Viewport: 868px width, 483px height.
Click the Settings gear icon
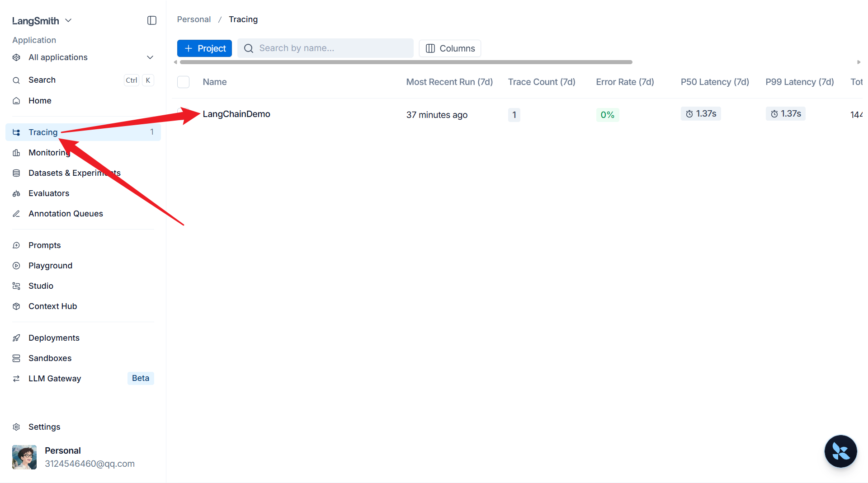(16, 427)
